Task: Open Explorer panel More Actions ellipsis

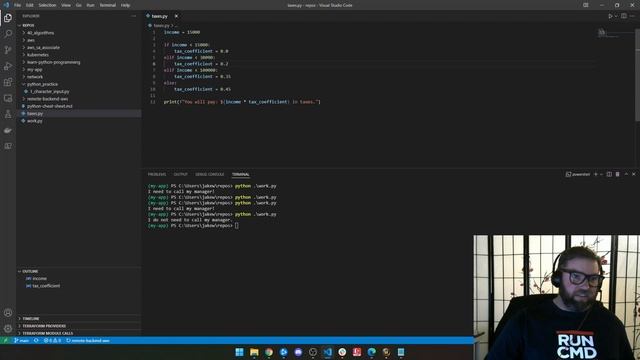Action: point(133,16)
